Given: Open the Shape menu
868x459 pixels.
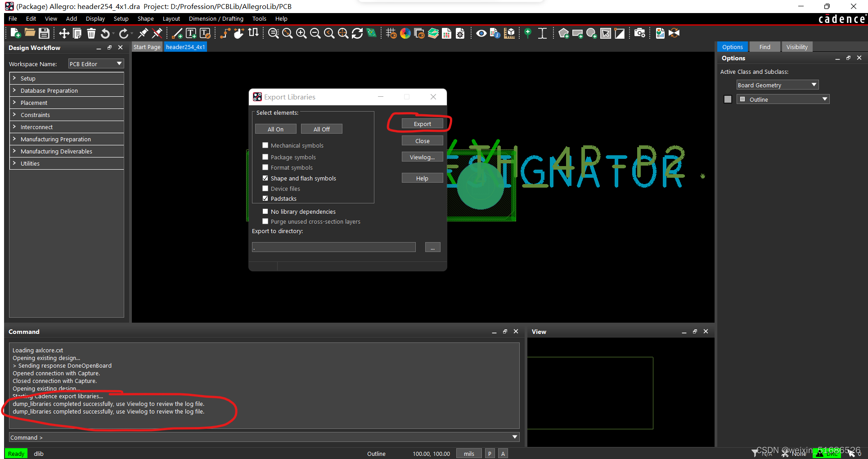Looking at the screenshot, I should click(x=145, y=19).
